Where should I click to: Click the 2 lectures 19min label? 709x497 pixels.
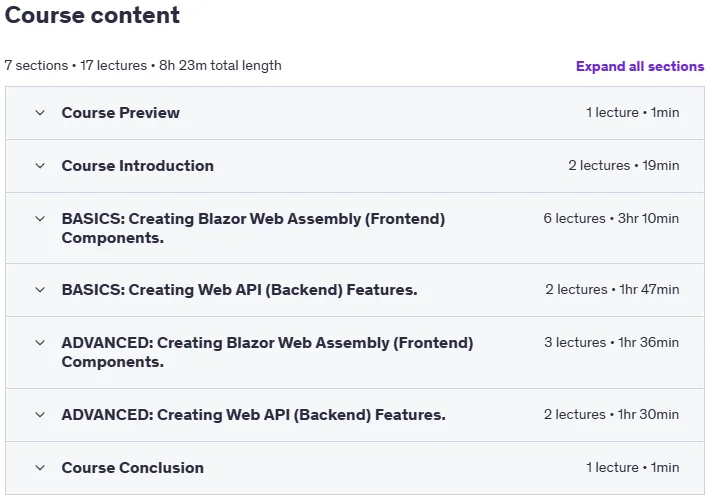click(624, 166)
